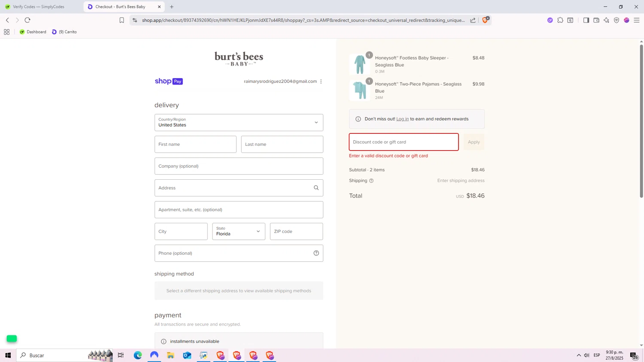644x362 pixels.
Task: Launch Microsoft Edge from taskbar
Action: (x=138, y=355)
